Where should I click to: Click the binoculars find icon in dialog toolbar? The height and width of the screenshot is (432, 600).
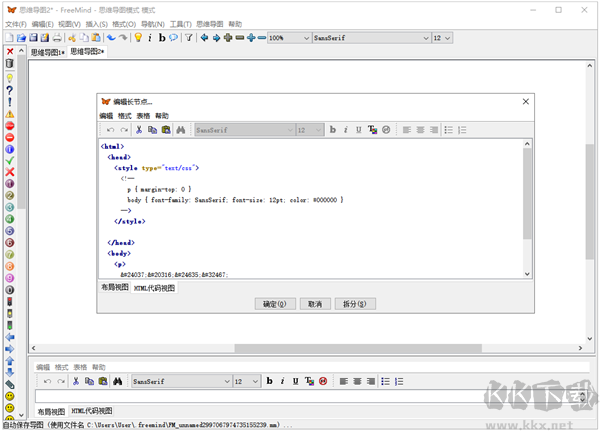[181, 130]
